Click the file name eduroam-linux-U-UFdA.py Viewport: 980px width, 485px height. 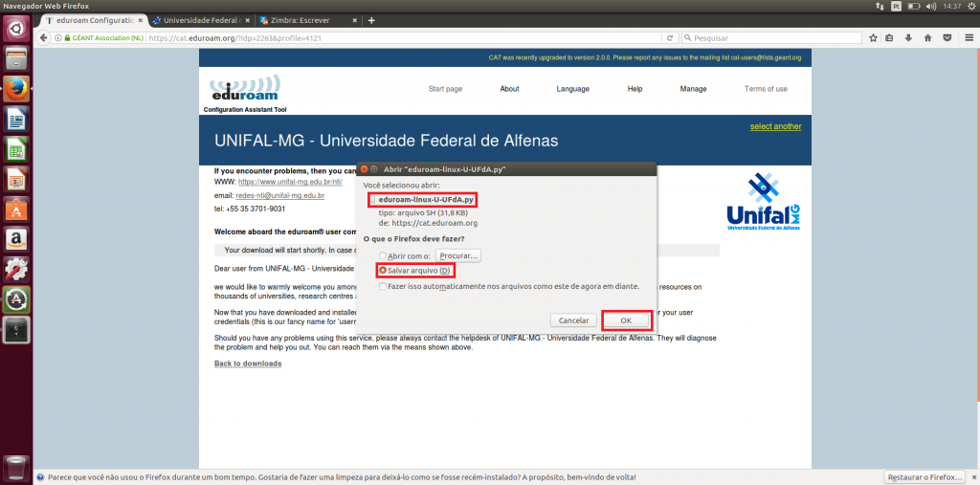(426, 200)
